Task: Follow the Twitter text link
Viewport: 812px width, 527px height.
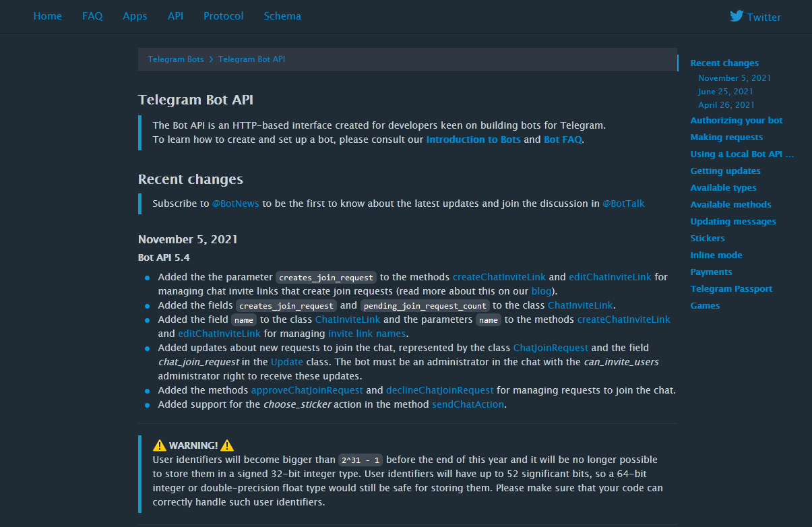Action: [764, 18]
